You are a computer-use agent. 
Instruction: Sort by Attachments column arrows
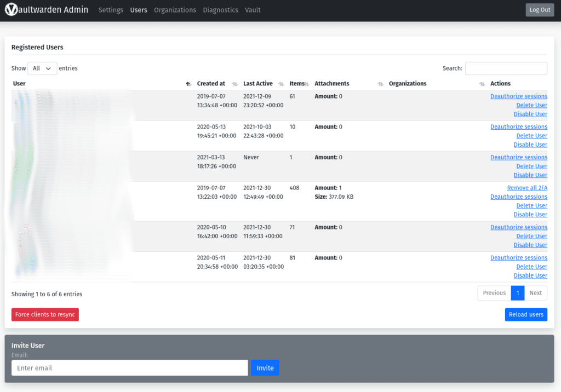coord(380,84)
